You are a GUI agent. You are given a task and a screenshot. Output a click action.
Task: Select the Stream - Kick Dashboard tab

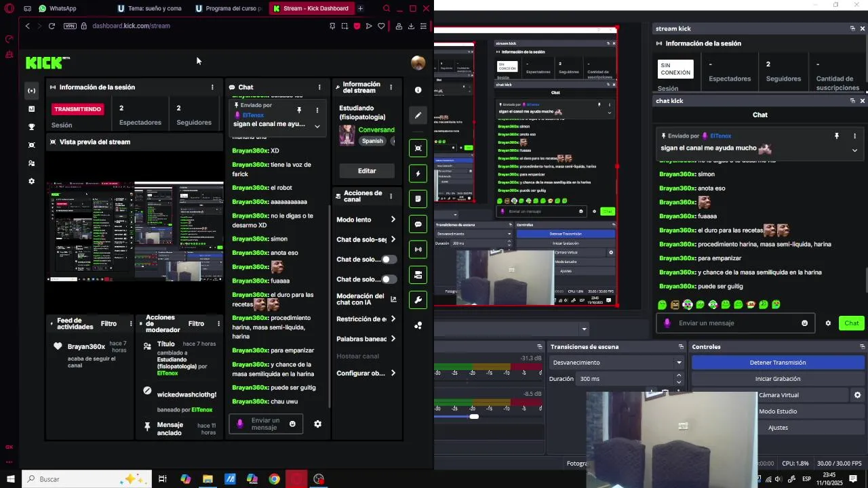pos(311,9)
